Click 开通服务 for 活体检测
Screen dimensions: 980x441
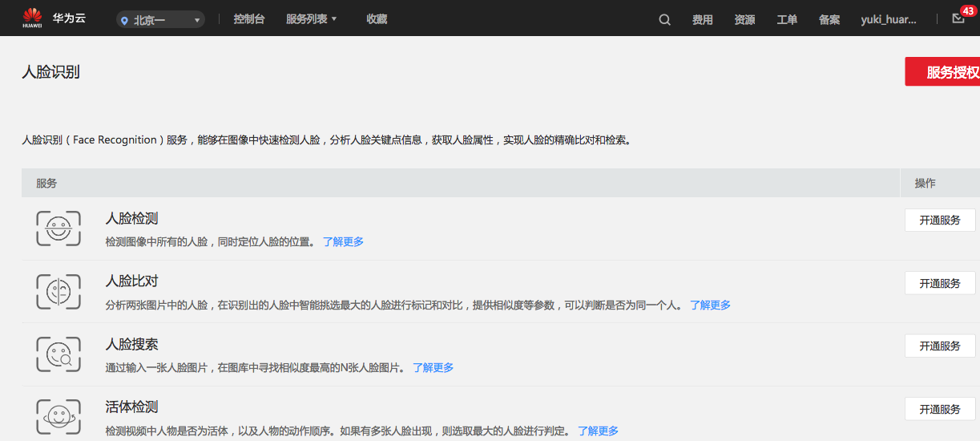pos(940,409)
